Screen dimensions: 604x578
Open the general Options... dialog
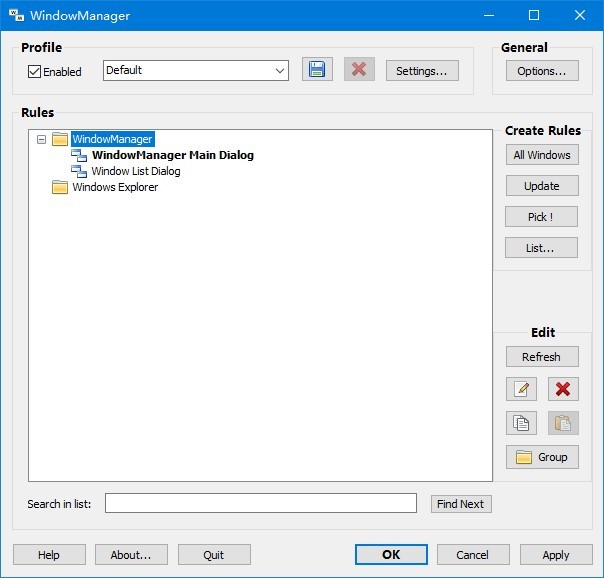click(x=542, y=71)
